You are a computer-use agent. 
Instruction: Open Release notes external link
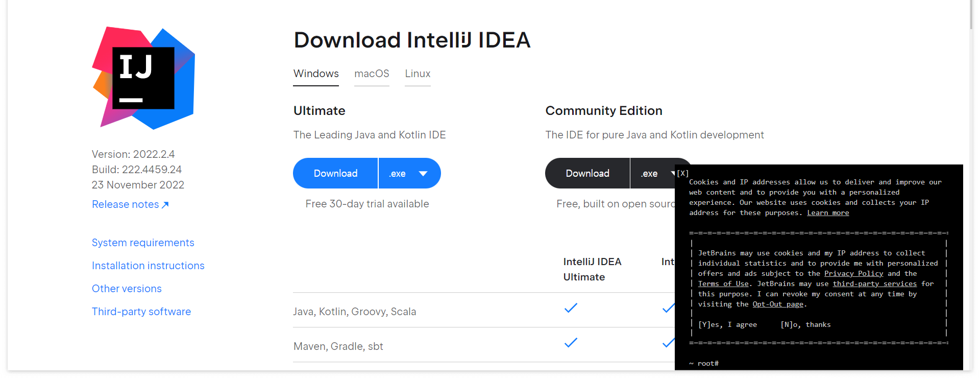[x=130, y=204]
